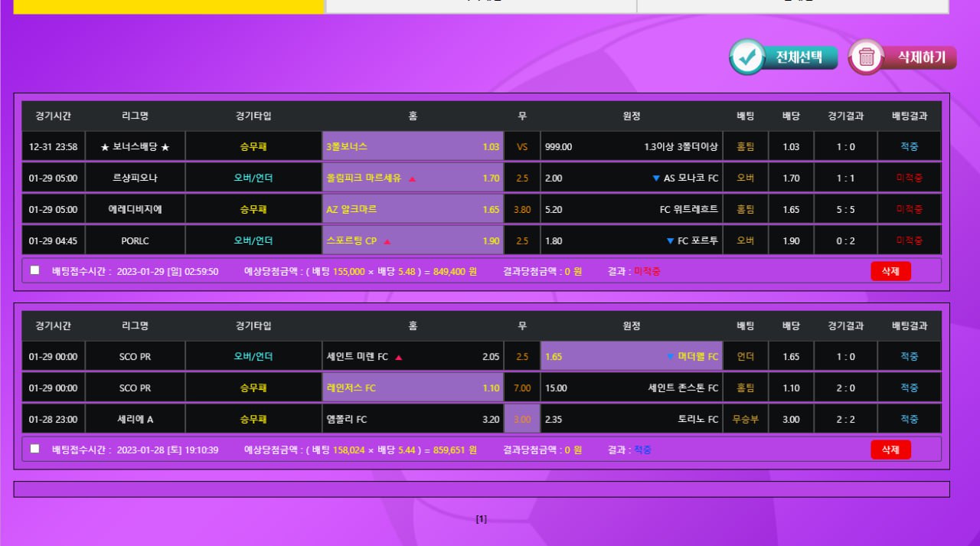Click the FC 위트레흐트 away odds 5.20 cell
980x546 pixels.
pyautogui.click(x=631, y=209)
